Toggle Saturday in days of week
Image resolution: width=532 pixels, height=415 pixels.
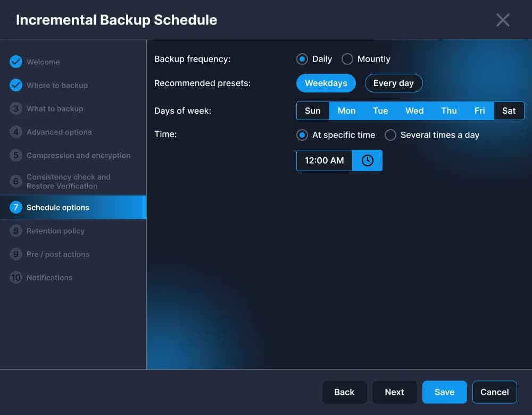tap(509, 111)
